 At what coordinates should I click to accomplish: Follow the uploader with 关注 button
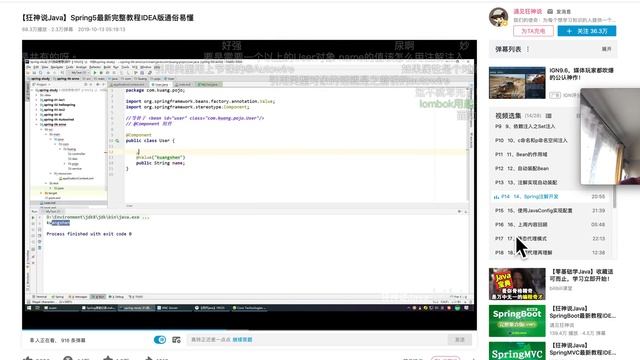tap(587, 31)
